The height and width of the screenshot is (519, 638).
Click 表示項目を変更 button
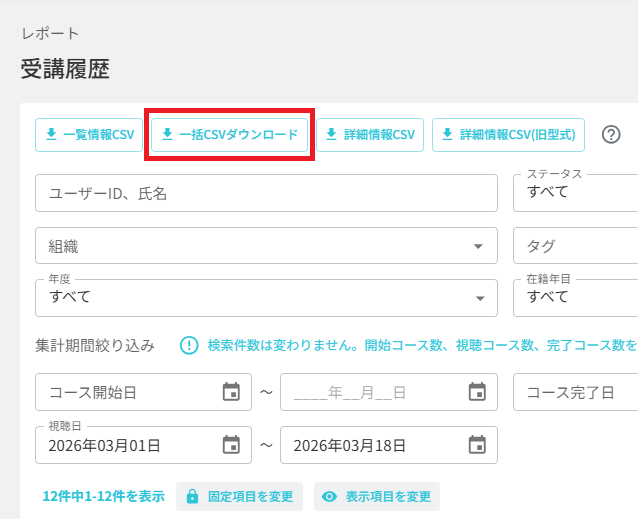377,496
